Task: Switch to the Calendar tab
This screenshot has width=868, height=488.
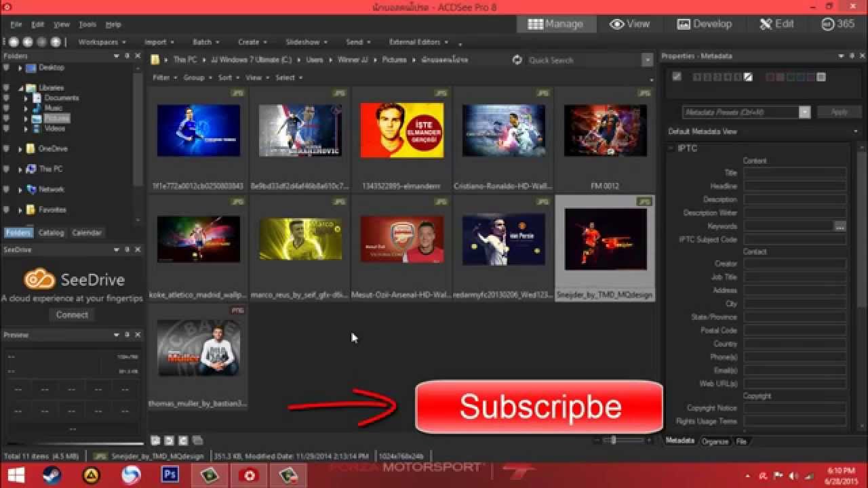Action: (87, 232)
